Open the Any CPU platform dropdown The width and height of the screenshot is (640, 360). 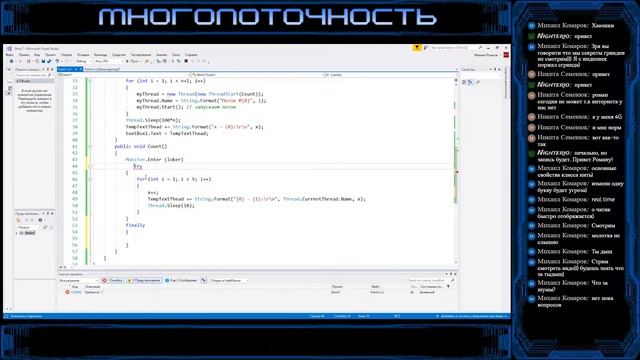pyautogui.click(x=108, y=61)
